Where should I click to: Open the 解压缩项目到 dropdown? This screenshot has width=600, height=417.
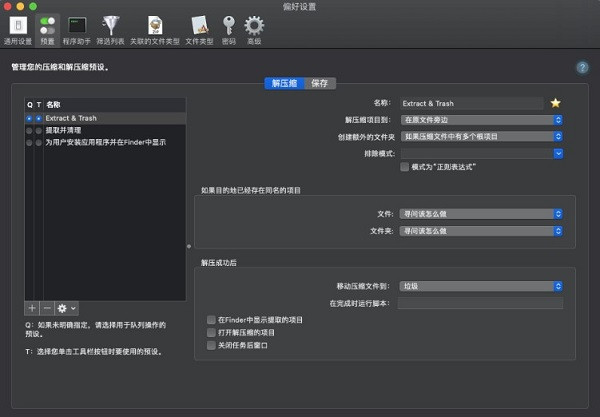[480, 120]
